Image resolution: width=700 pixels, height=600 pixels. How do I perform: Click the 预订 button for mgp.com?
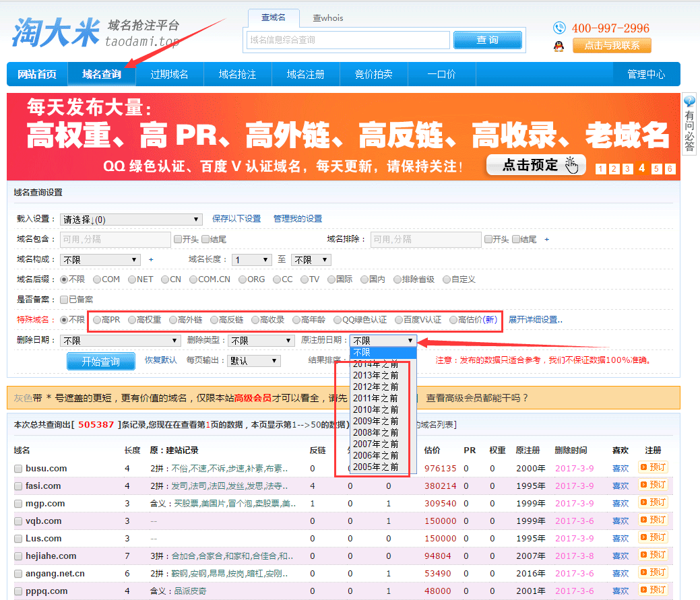click(x=653, y=502)
